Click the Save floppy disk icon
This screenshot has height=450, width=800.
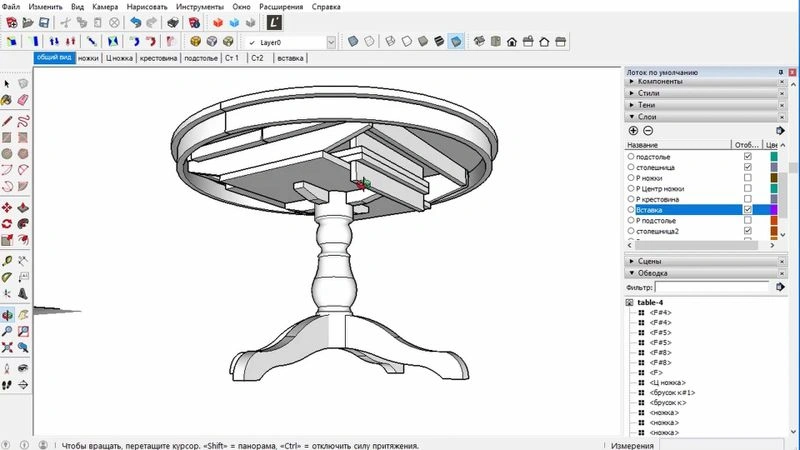(x=44, y=22)
